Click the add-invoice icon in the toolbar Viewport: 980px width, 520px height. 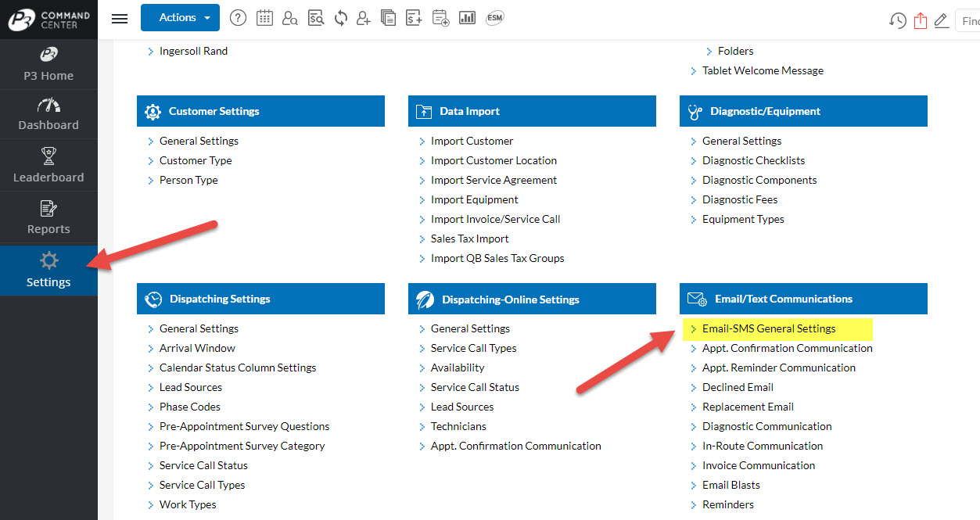(x=414, y=17)
